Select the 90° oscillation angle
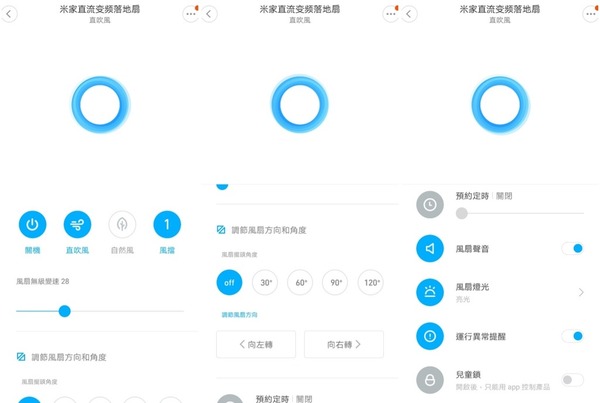 (x=335, y=282)
